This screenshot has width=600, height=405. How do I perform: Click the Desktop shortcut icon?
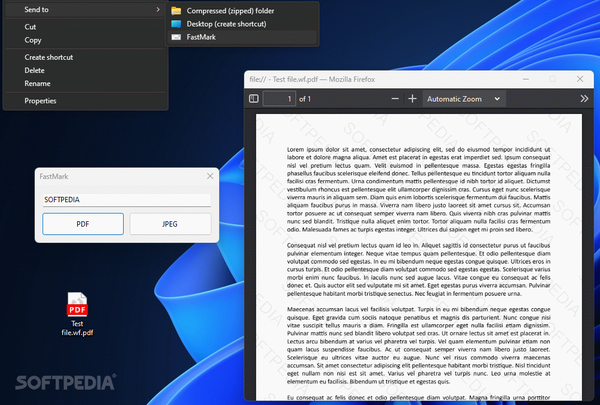pos(176,24)
